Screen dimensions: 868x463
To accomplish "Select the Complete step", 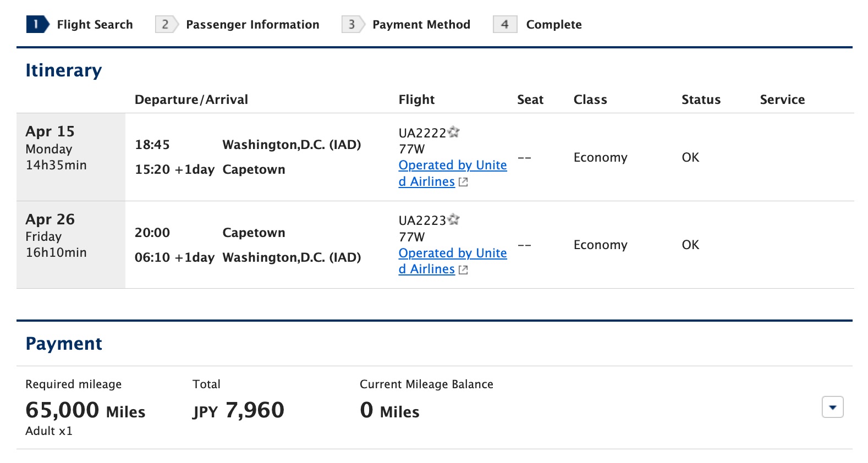I will click(x=554, y=24).
